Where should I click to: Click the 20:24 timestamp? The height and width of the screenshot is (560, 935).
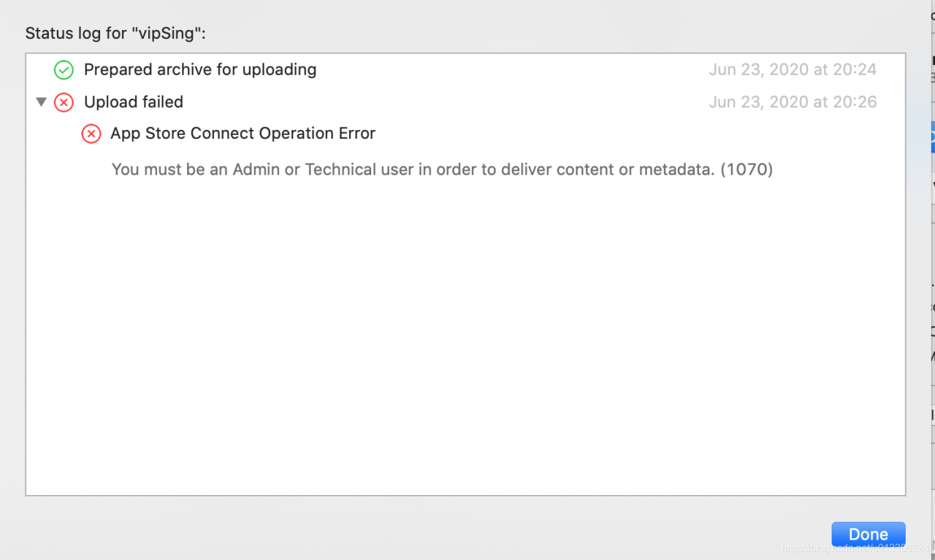click(855, 70)
